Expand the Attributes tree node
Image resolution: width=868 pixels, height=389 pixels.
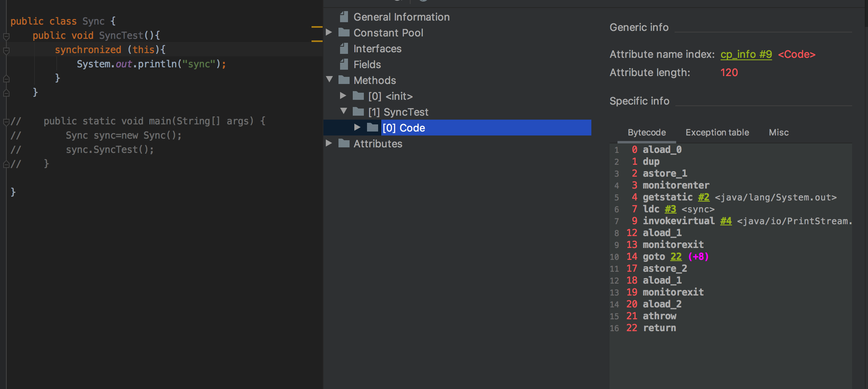329,143
